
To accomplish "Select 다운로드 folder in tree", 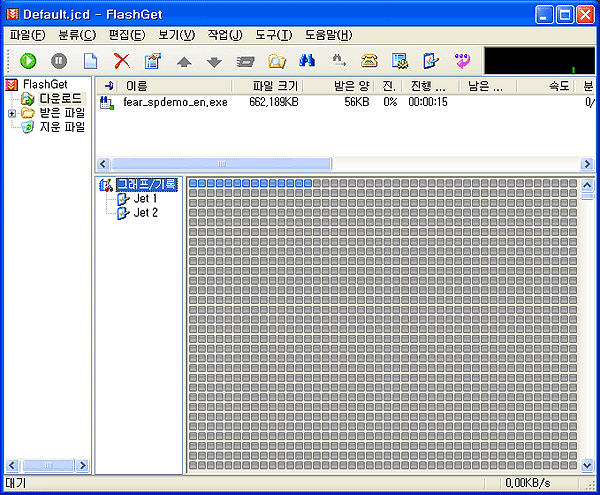I will pos(61,99).
